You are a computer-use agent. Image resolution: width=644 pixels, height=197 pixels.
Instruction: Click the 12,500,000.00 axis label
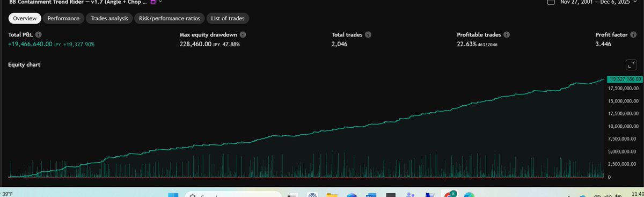point(624,114)
